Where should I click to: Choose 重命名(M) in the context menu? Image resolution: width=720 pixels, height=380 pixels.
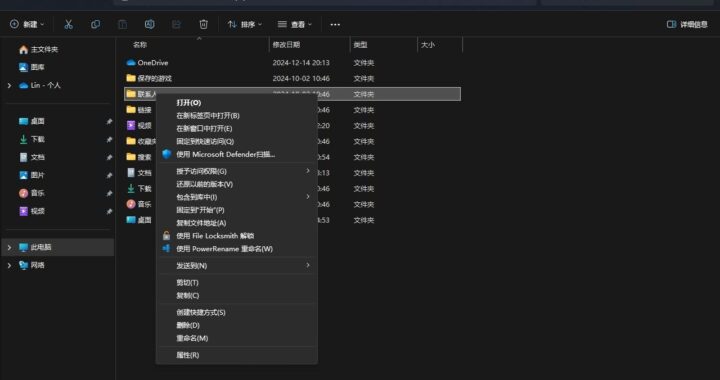pos(236,338)
